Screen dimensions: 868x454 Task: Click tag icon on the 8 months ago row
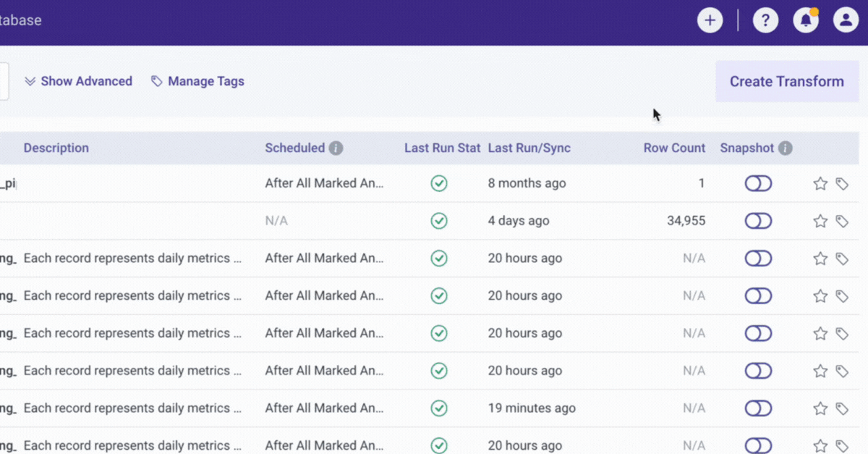[x=842, y=184]
